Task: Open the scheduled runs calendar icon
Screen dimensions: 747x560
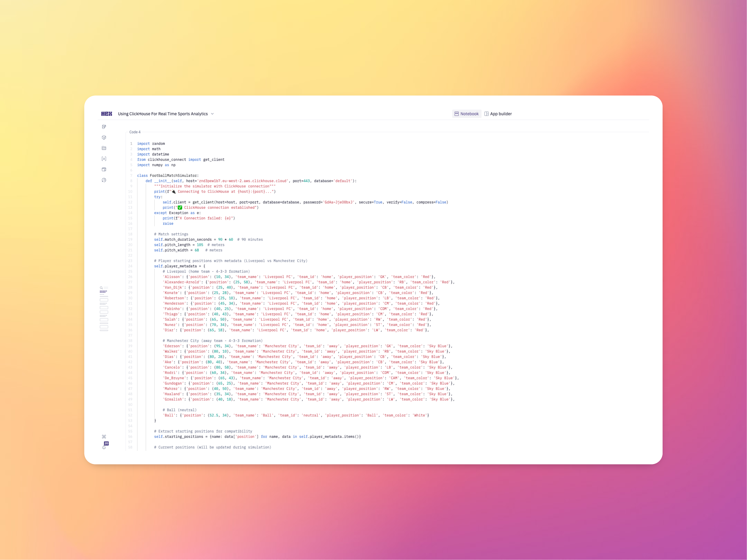Action: 104,169
